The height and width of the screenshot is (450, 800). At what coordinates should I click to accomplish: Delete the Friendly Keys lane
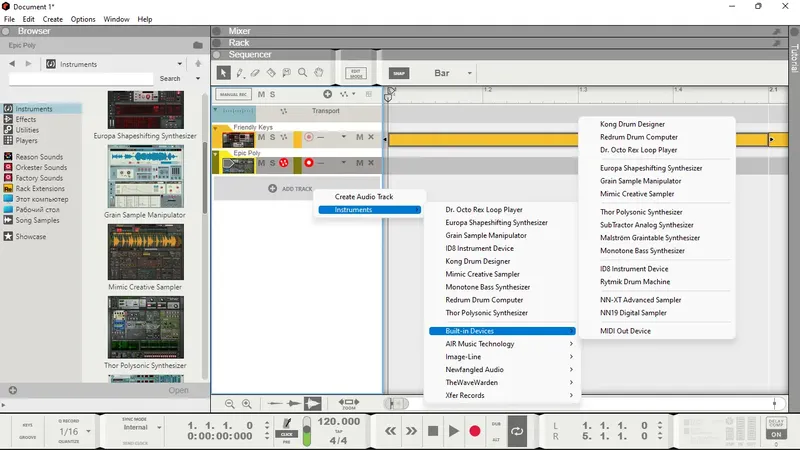(371, 137)
